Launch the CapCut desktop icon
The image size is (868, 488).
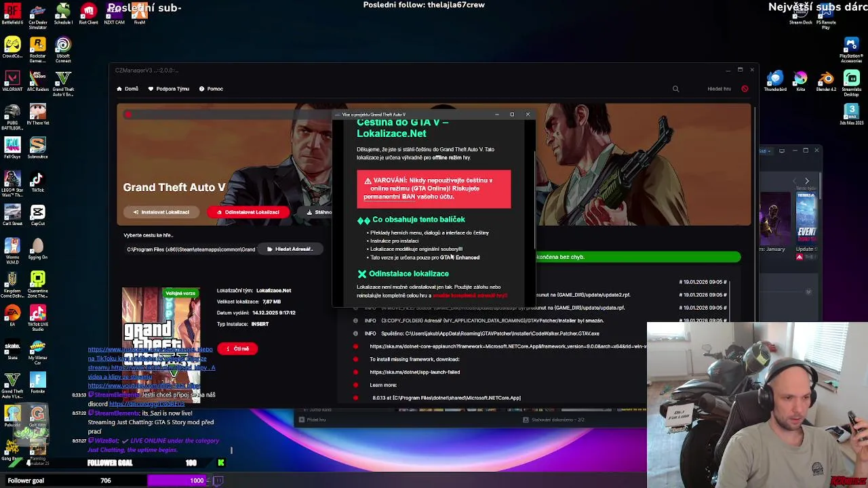click(x=38, y=216)
